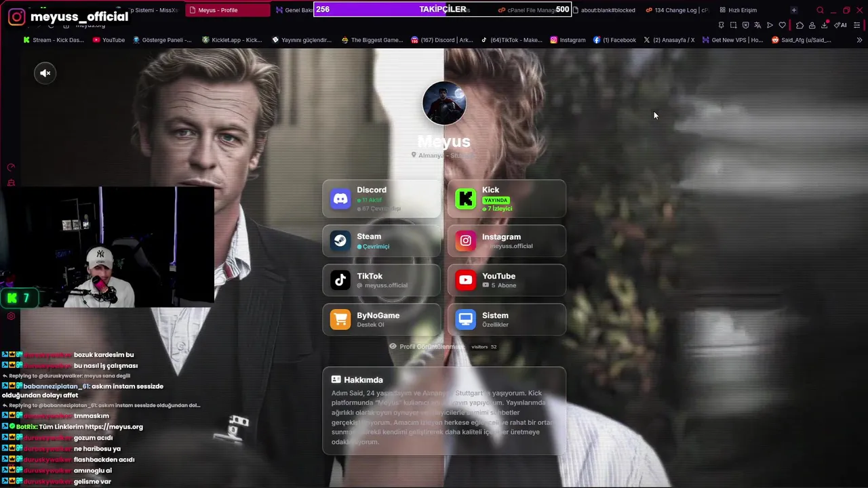This screenshot has width=868, height=488.
Task: Open The Biggest Game bookmark
Action: (x=372, y=40)
